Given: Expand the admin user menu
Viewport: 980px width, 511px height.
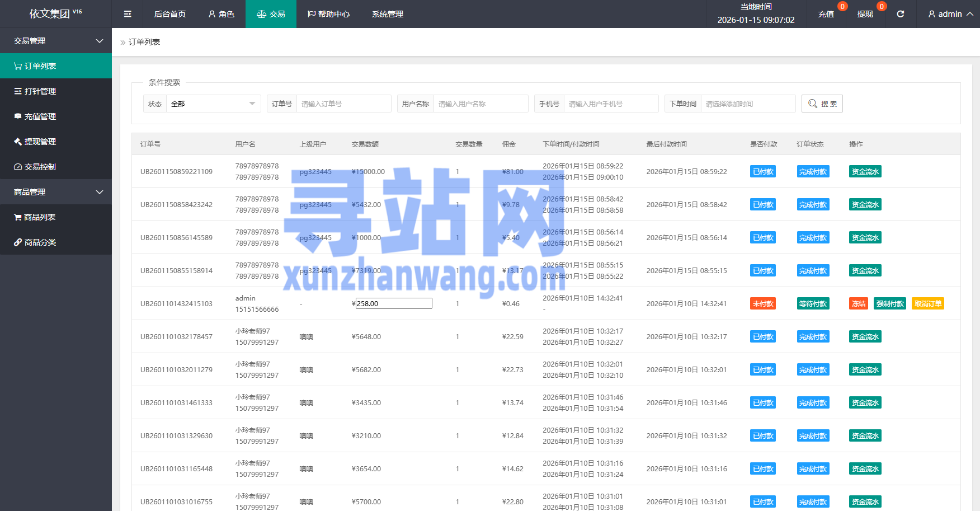Looking at the screenshot, I should (950, 14).
